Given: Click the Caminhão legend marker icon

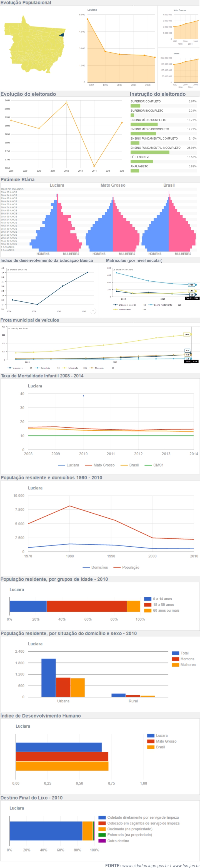Looking at the screenshot, I should pos(37,368).
